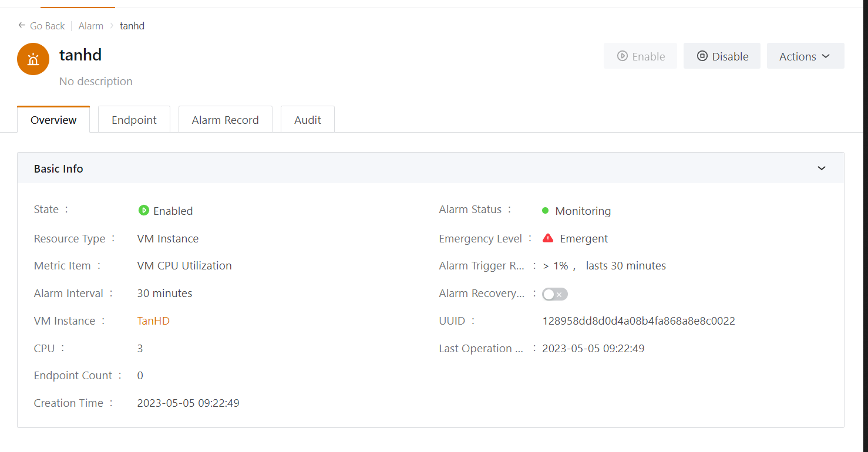Switch to the Endpoint tab
Image resolution: width=868 pixels, height=452 pixels.
point(134,120)
